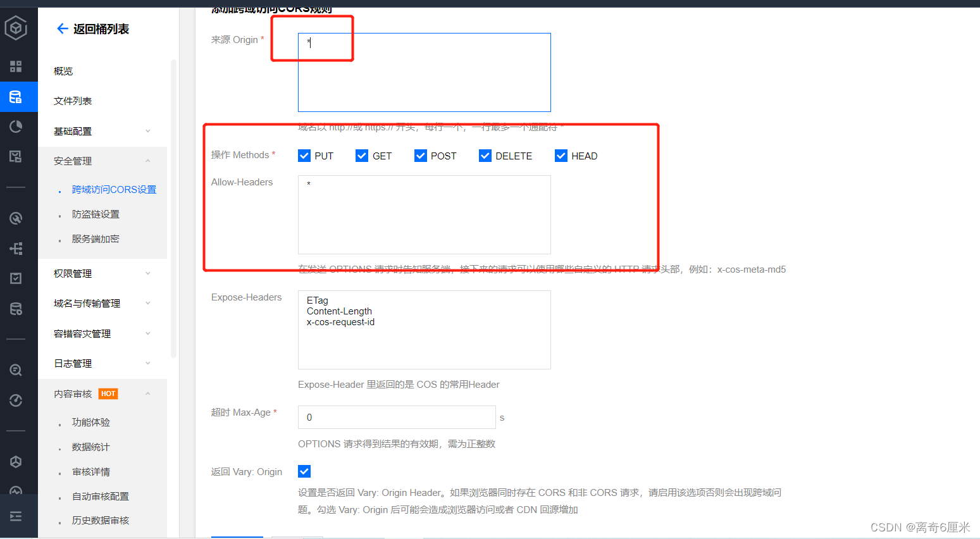Collapse the 安全管理 section chevron

click(x=148, y=161)
